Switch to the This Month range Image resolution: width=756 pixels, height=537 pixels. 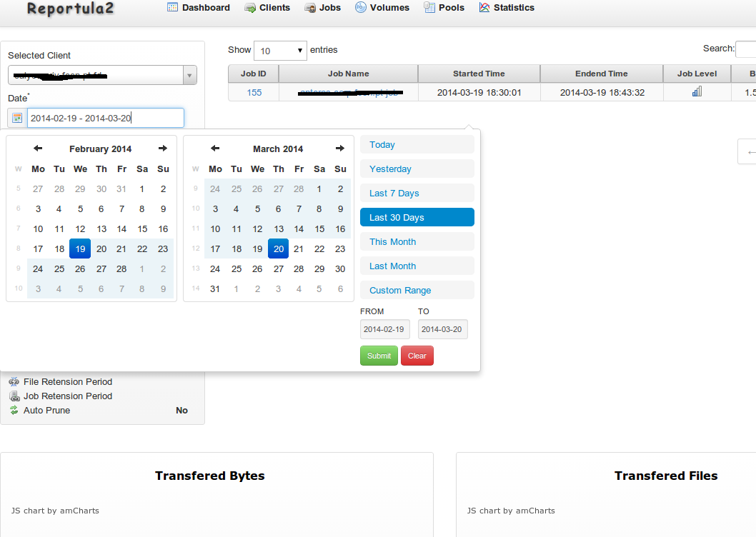pos(417,241)
